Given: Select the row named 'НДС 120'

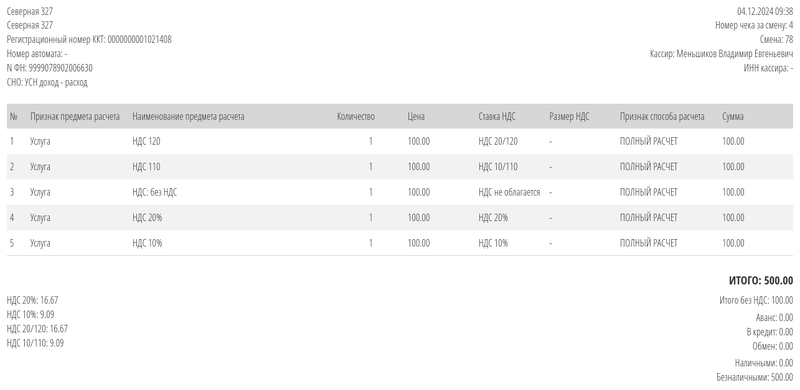Looking at the screenshot, I should 400,141.
